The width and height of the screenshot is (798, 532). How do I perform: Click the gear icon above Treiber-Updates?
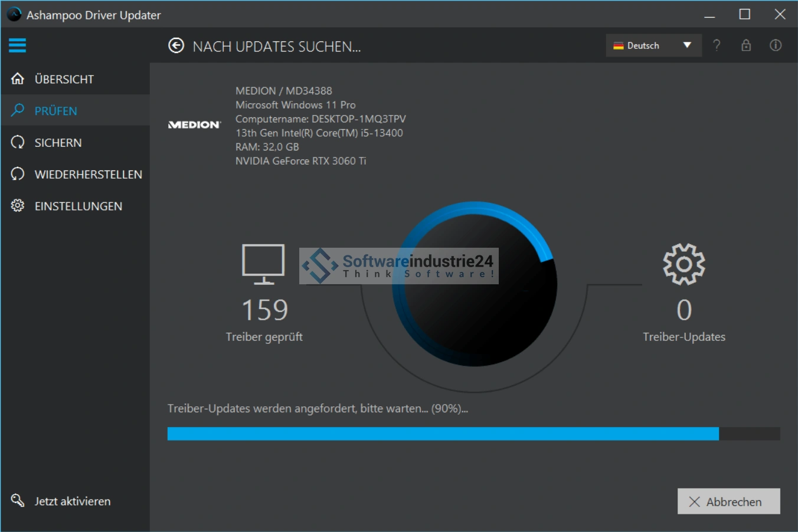(x=683, y=264)
